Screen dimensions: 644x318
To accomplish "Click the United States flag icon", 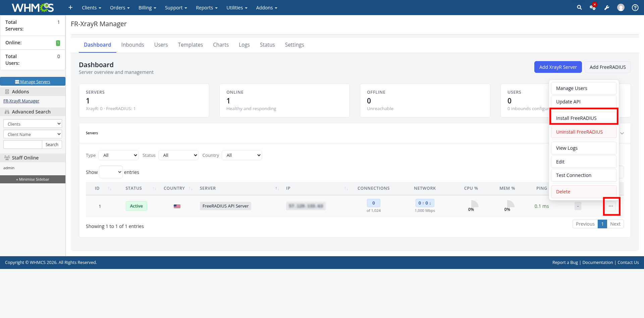I will [x=177, y=206].
